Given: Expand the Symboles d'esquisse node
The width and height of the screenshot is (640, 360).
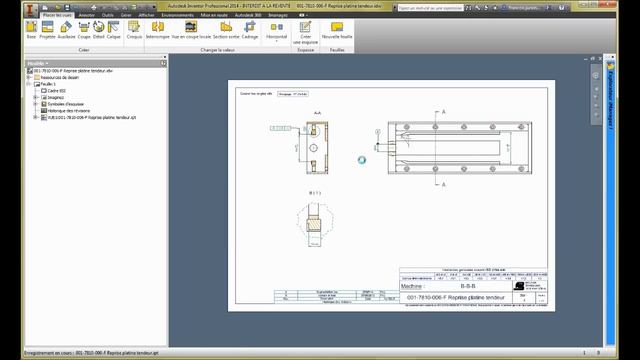Looking at the screenshot, I should coord(36,104).
